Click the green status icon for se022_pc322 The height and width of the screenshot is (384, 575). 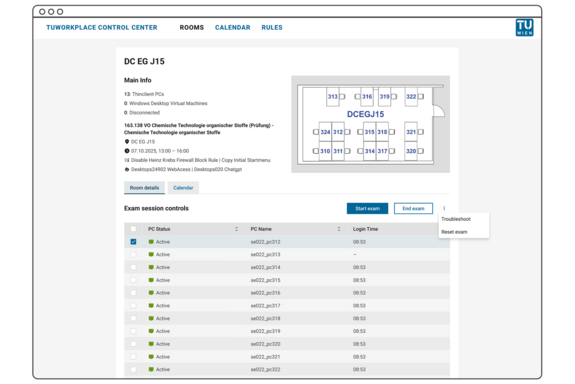coord(151,369)
